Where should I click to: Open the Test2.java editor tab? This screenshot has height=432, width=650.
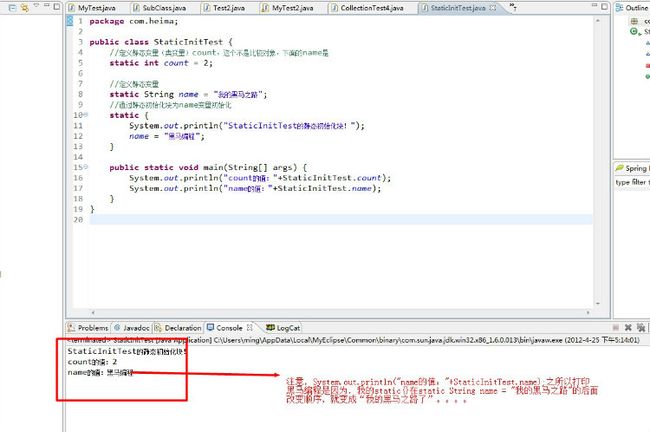(x=224, y=8)
